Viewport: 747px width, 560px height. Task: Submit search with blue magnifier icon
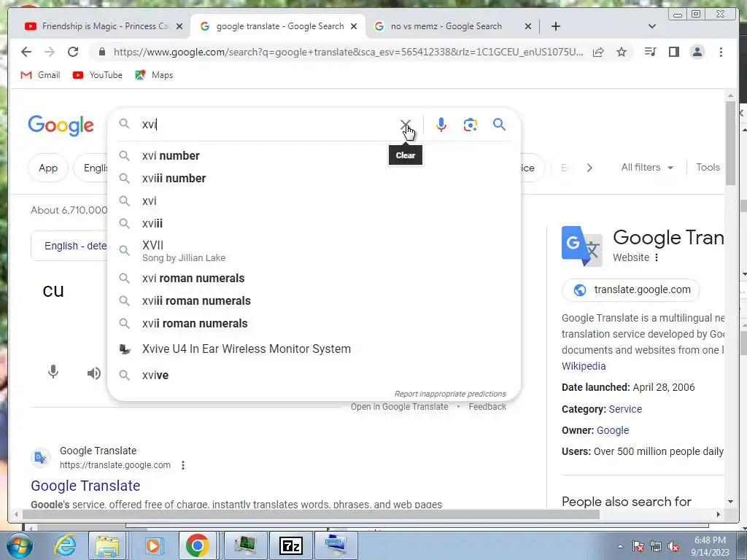(499, 125)
